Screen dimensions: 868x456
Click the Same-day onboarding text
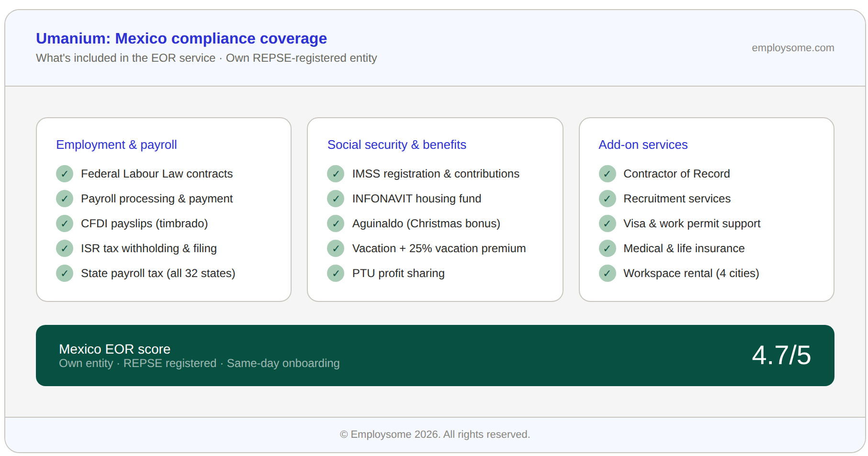(283, 363)
